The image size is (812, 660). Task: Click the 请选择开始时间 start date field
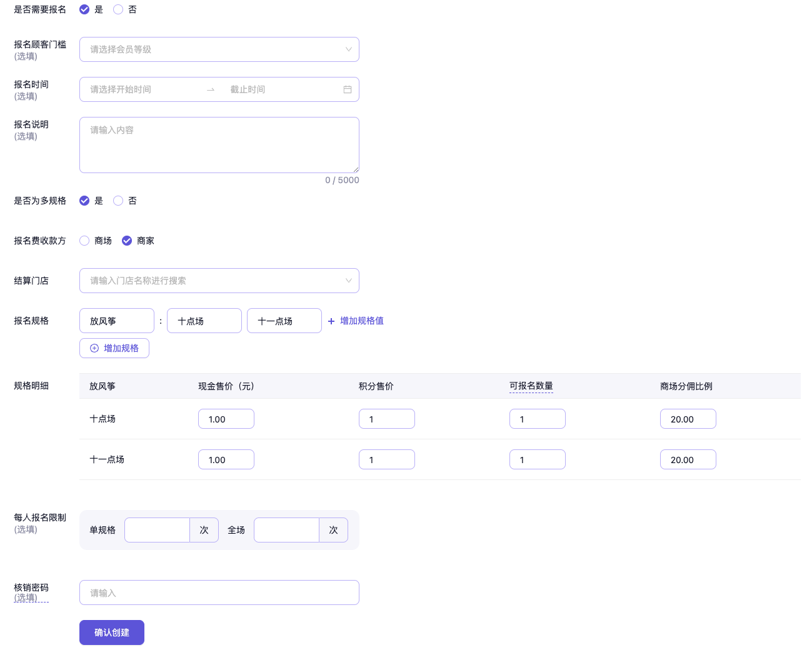[x=144, y=89]
